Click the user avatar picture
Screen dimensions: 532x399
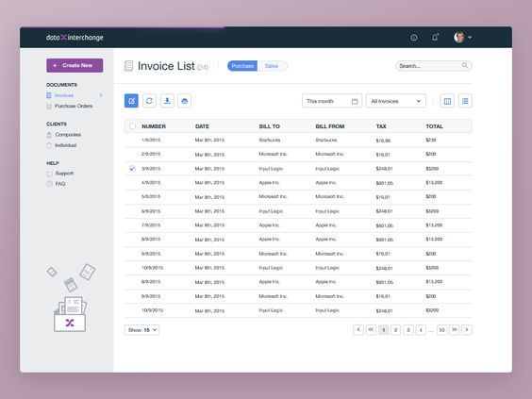pyautogui.click(x=459, y=37)
